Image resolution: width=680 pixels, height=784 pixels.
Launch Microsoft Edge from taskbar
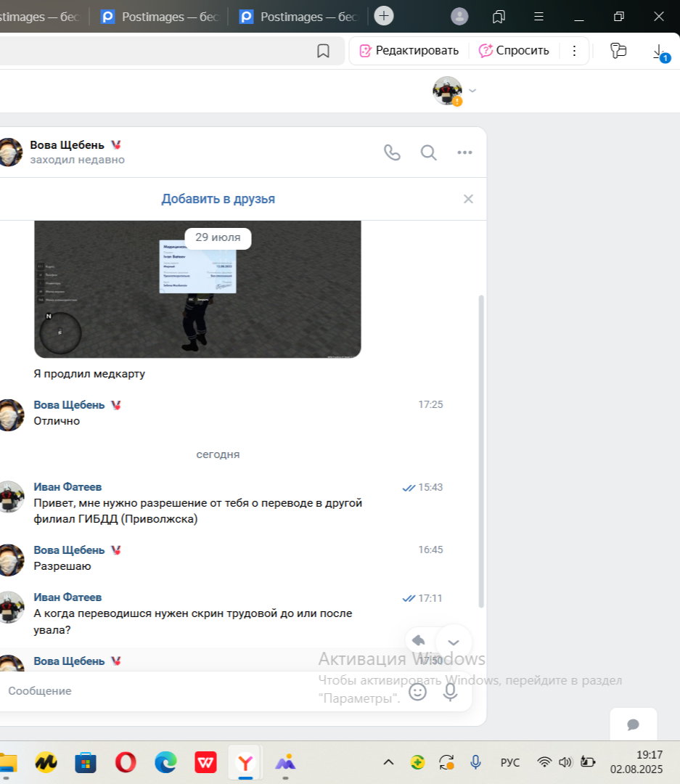(165, 762)
